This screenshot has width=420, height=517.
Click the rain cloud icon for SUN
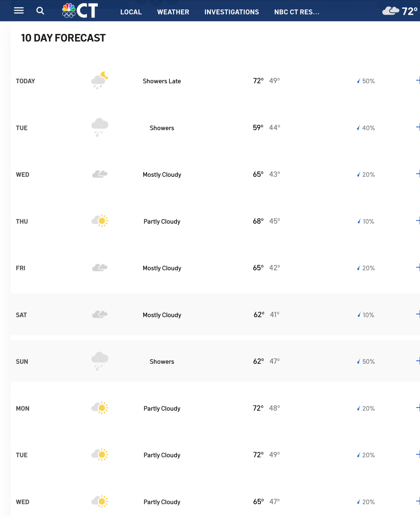(x=100, y=361)
